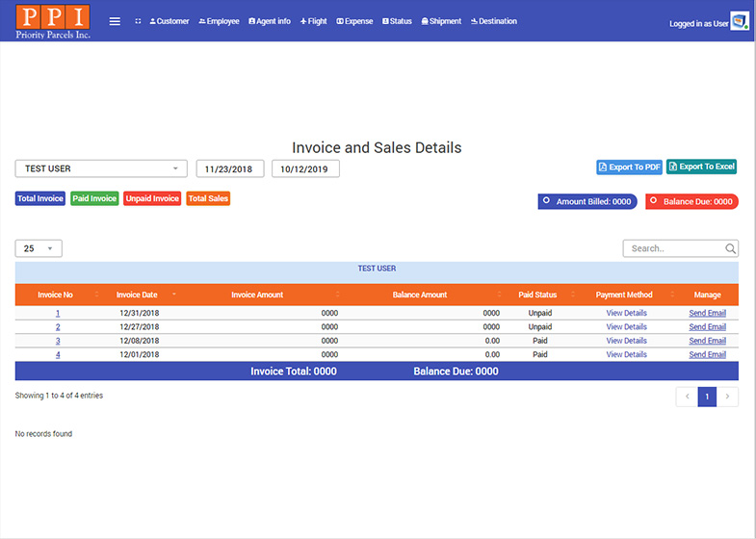
Task: Click the PPI Priority Parcels logo
Action: click(53, 21)
